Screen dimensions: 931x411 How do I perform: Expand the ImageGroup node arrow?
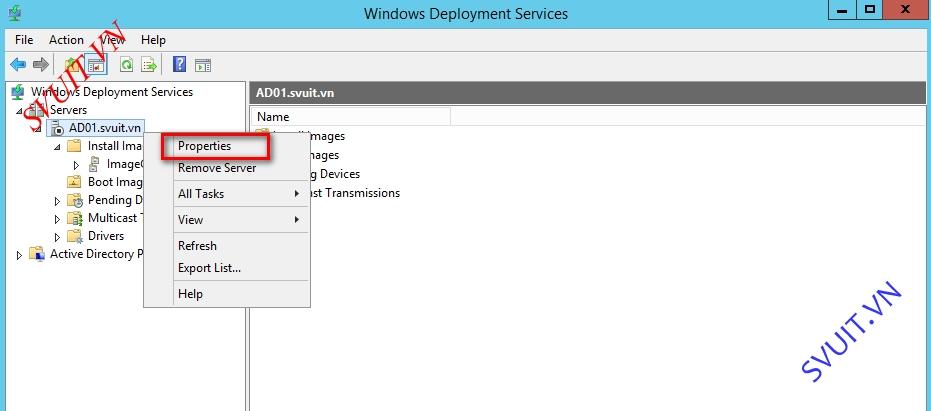tap(76, 165)
